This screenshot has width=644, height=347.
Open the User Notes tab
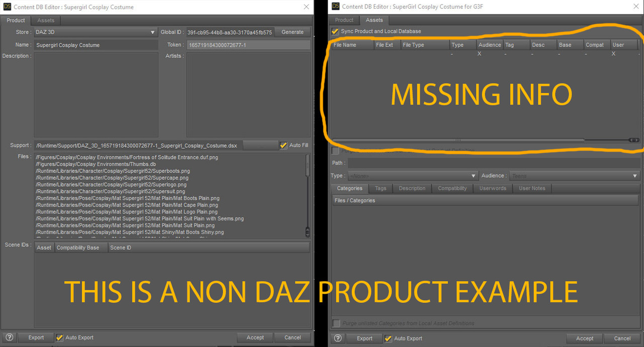tap(532, 189)
